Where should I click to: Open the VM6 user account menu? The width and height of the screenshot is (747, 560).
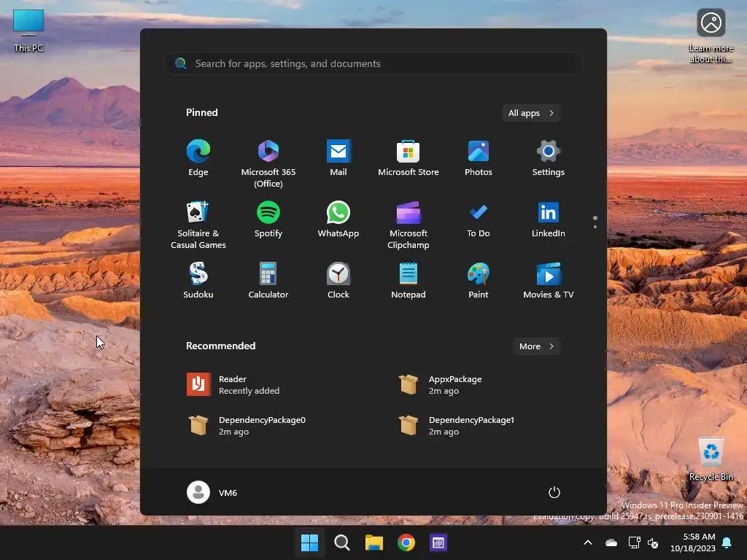(212, 492)
